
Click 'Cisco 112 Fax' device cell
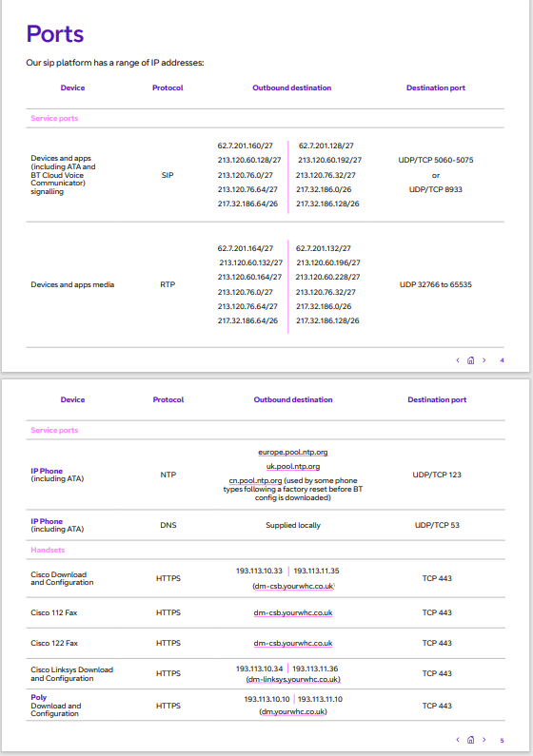tap(54, 612)
